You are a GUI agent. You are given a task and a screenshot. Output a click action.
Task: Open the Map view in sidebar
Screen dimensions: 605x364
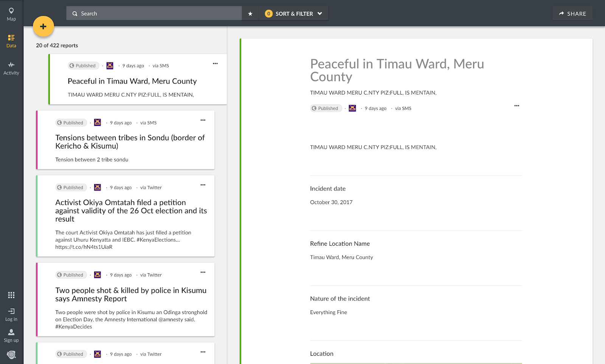pos(11,14)
